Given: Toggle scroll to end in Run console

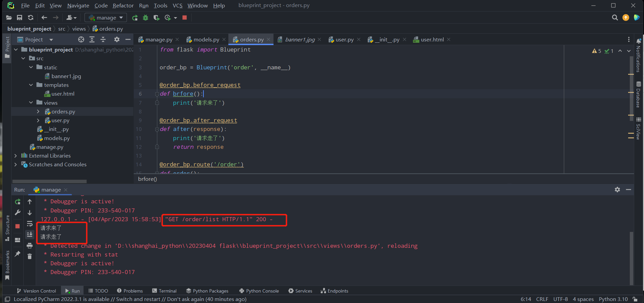Looking at the screenshot, I should (30, 234).
